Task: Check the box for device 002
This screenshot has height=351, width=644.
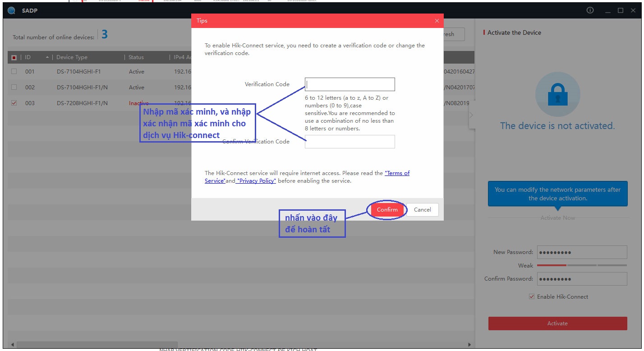Action: pos(14,88)
